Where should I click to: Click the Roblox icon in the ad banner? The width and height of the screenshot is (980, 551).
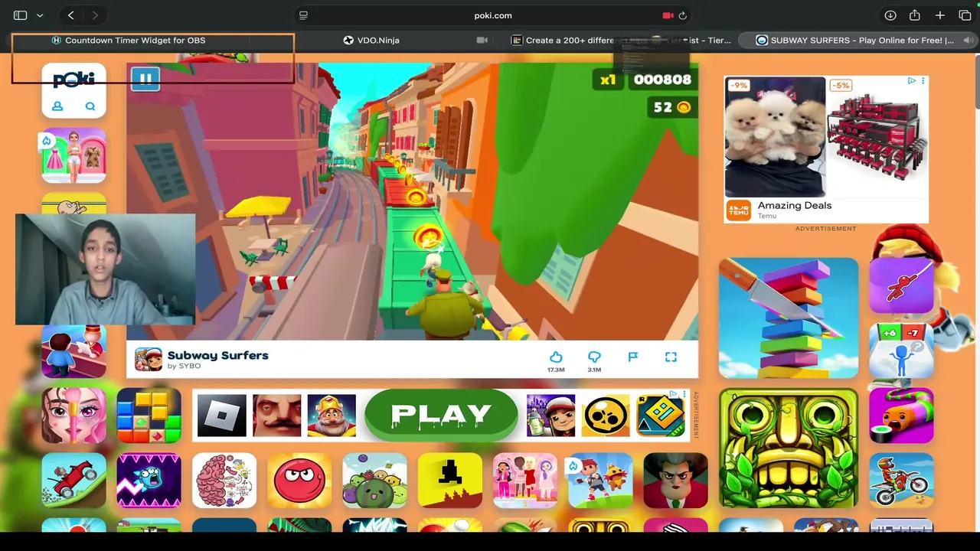(222, 416)
